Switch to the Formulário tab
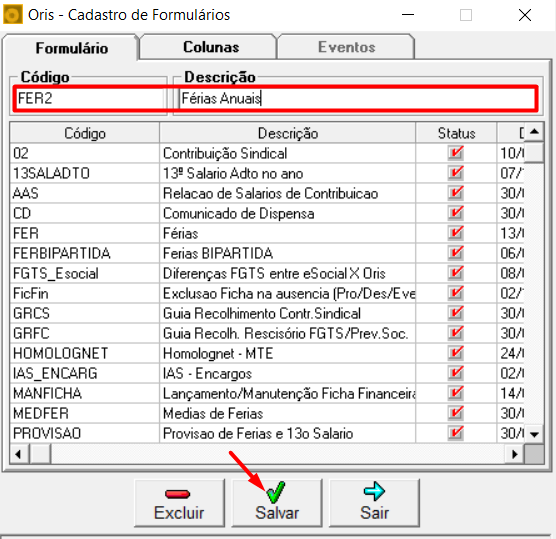Viewport: 556px width, 539px height. pyautogui.click(x=72, y=48)
